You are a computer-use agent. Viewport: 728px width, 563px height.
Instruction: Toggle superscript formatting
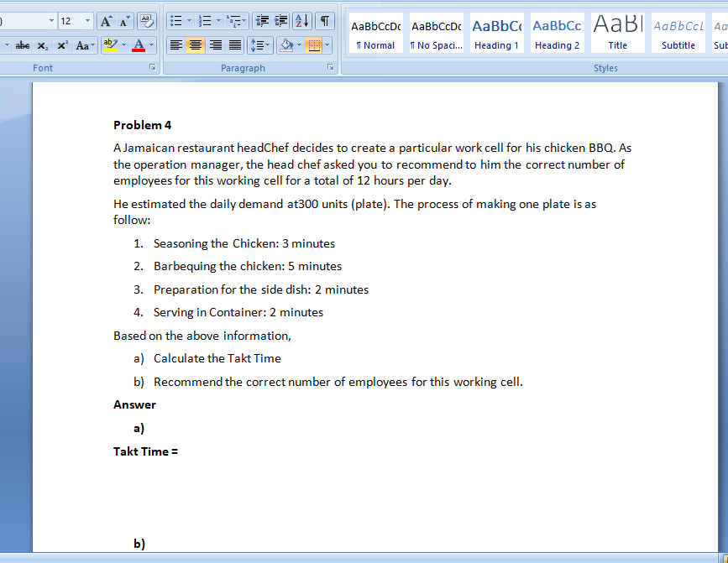[x=62, y=45]
